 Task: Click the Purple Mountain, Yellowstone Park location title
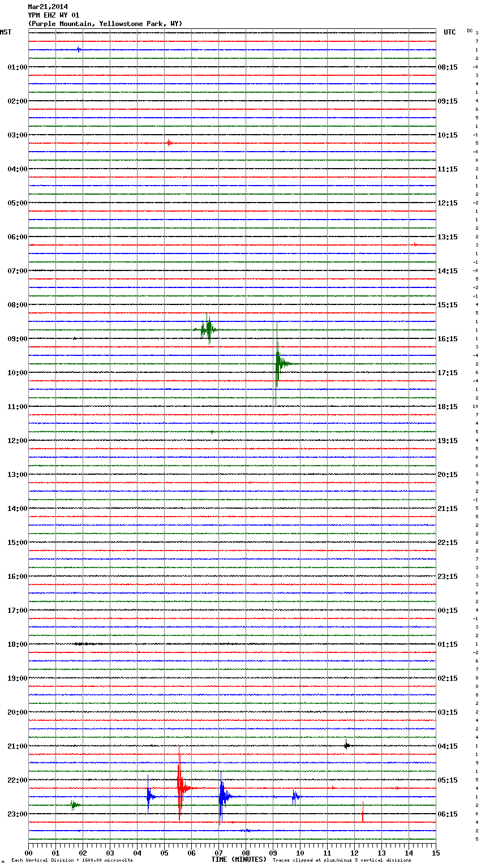[105, 24]
